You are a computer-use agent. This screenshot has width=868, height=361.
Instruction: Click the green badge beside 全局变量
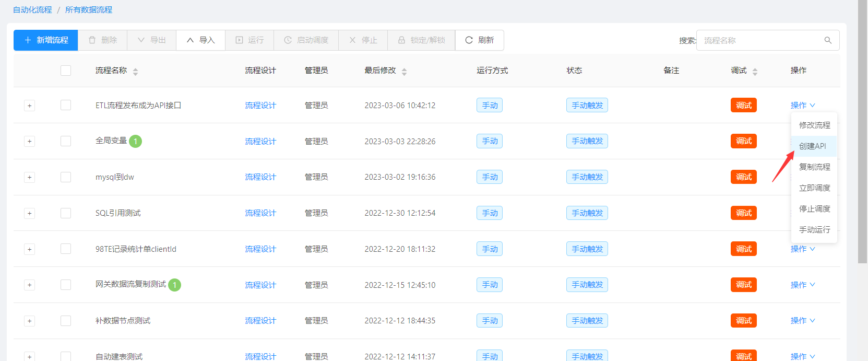(135, 141)
